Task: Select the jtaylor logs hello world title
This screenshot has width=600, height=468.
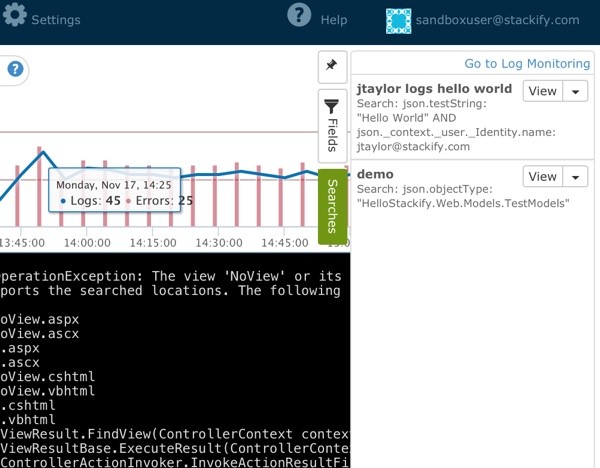Action: 434,89
